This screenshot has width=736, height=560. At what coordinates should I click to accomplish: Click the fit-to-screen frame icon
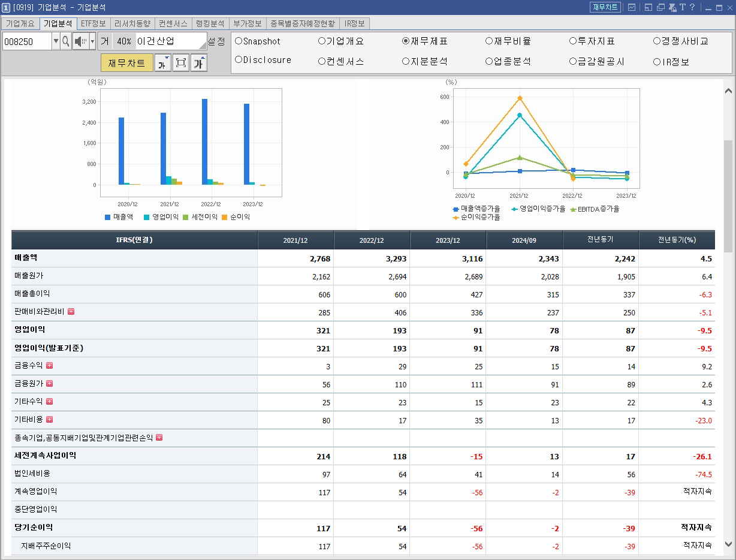point(181,63)
